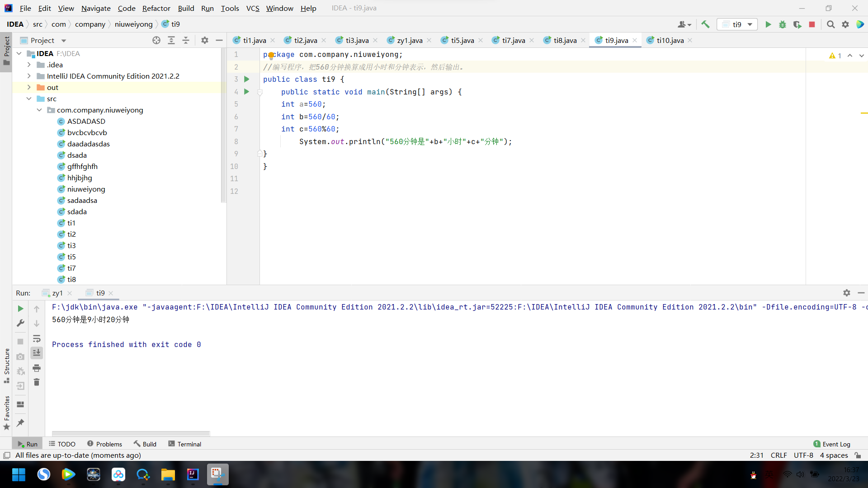Open File Explorer from Windows taskbar
This screenshot has width=868, height=488.
(x=168, y=474)
